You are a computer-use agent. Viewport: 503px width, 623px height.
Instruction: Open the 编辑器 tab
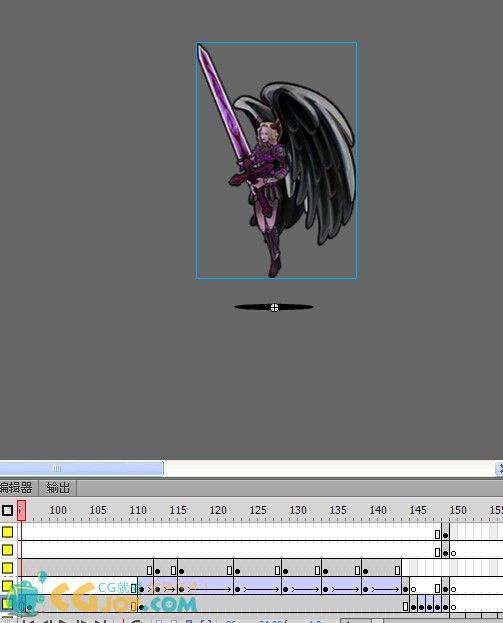16,488
